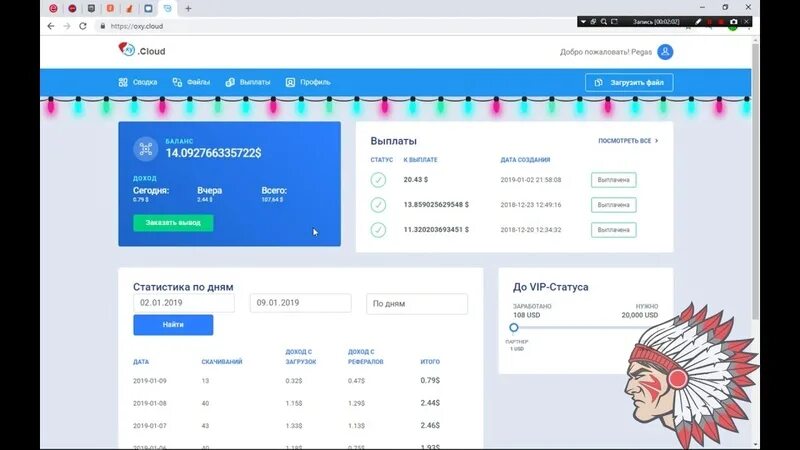
Task: Click the Профиль person icon in navigation
Action: coord(290,82)
